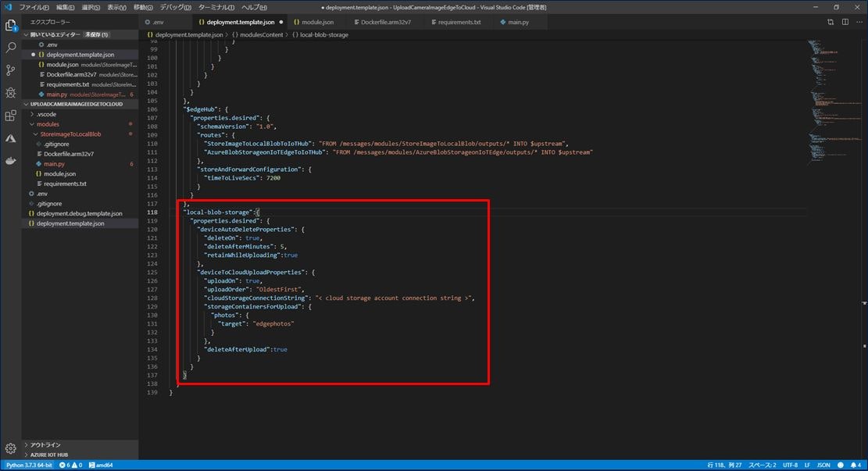Open the feedback smiley in status bar

(x=841, y=465)
